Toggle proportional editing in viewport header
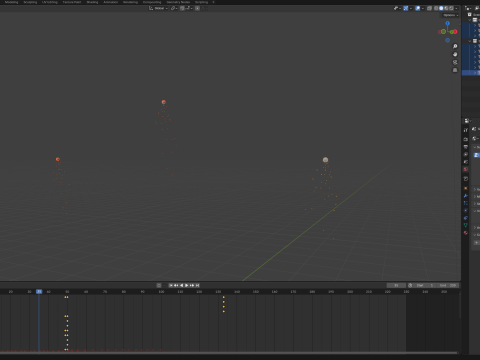The image size is (480, 360). pyautogui.click(x=197, y=8)
